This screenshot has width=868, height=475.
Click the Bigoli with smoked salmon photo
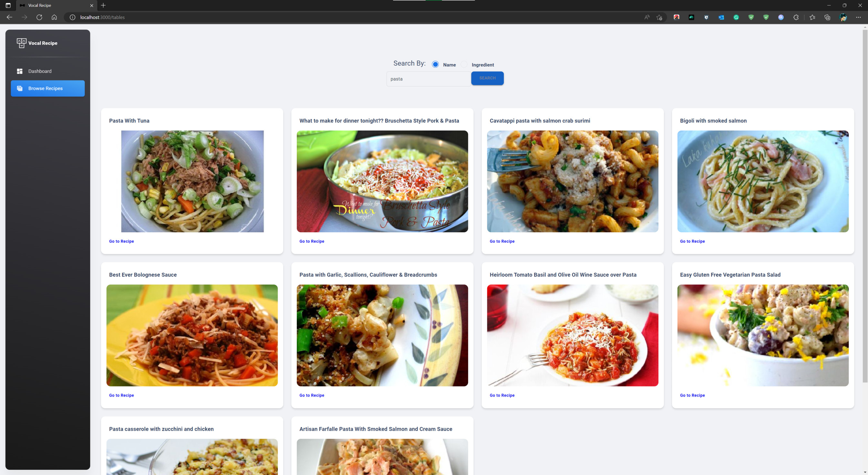tap(762, 181)
